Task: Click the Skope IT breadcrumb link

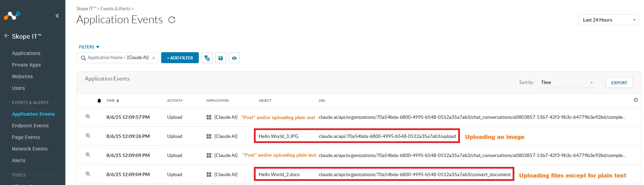Action: (x=86, y=9)
